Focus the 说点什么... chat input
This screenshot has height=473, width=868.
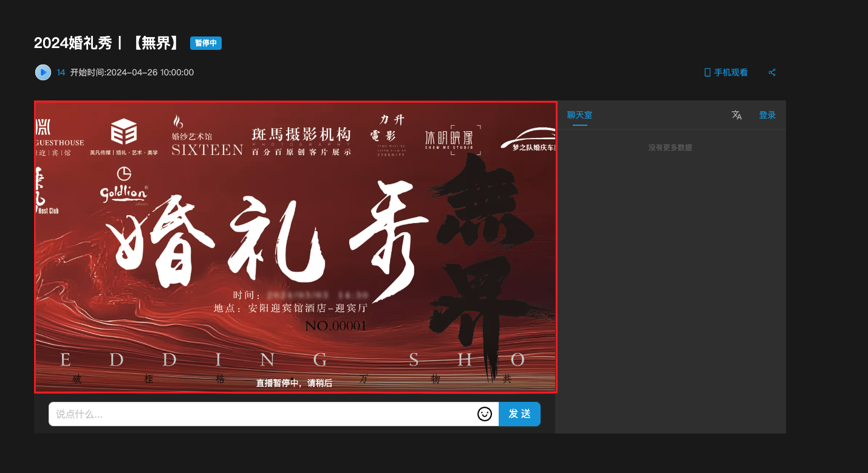[261, 414]
